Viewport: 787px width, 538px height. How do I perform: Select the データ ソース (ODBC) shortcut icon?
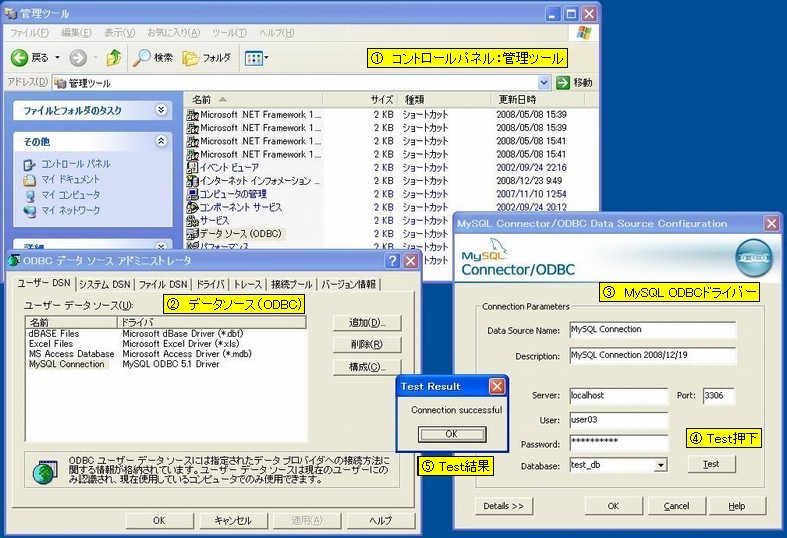(192, 233)
